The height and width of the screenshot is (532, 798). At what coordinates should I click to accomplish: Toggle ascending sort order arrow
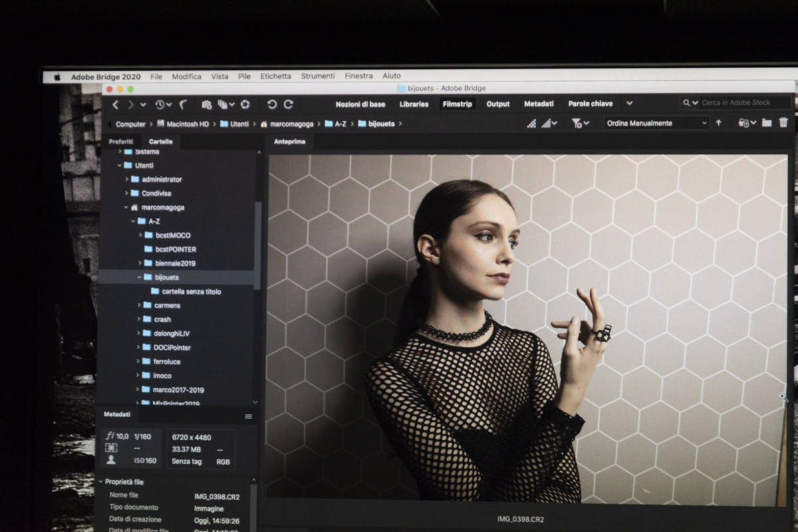pyautogui.click(x=718, y=123)
